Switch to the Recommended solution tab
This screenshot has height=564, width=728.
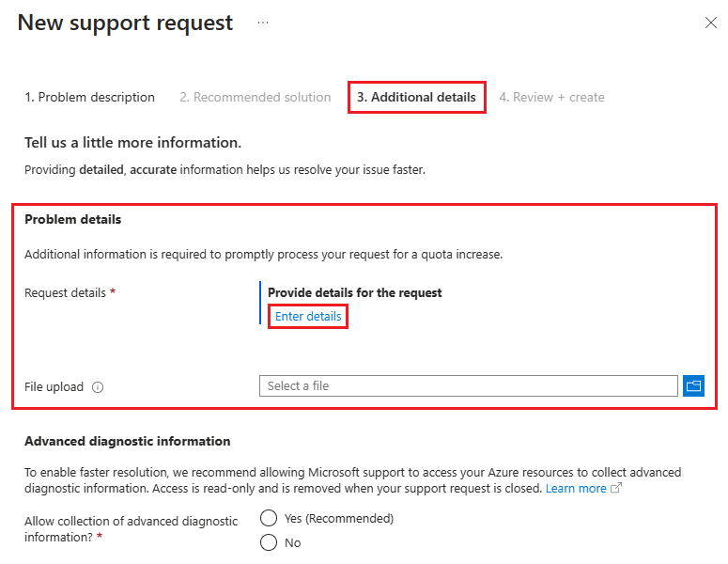point(255,97)
